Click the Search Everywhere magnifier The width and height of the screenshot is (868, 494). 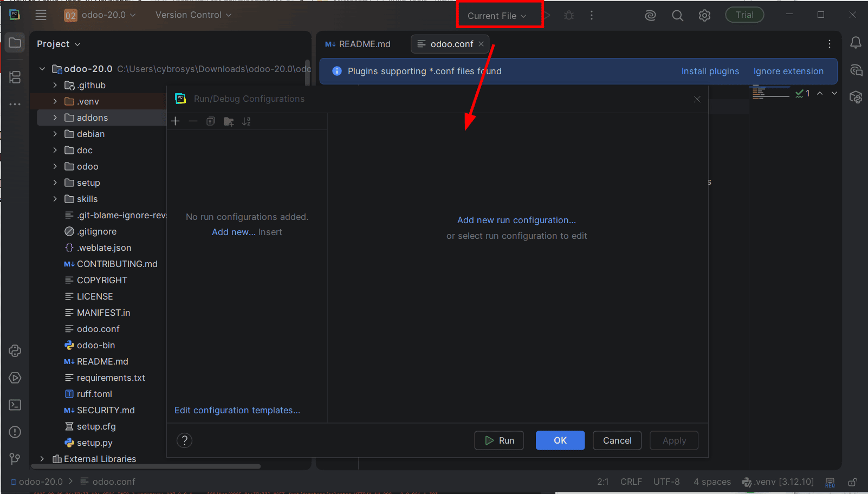[x=677, y=15]
